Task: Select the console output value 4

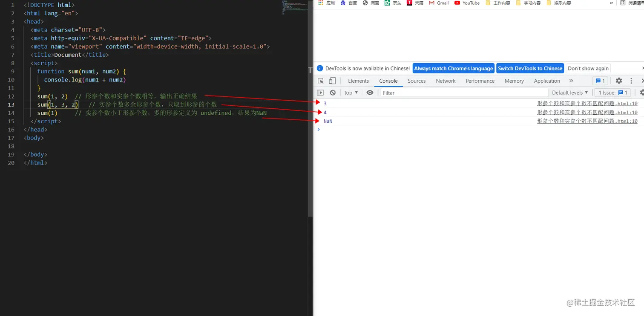Action: [x=325, y=112]
